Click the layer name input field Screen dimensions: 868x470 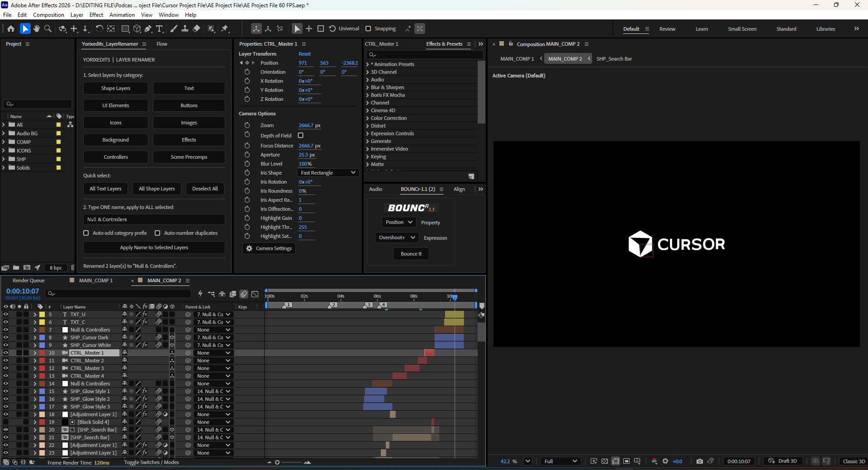pyautogui.click(x=154, y=219)
